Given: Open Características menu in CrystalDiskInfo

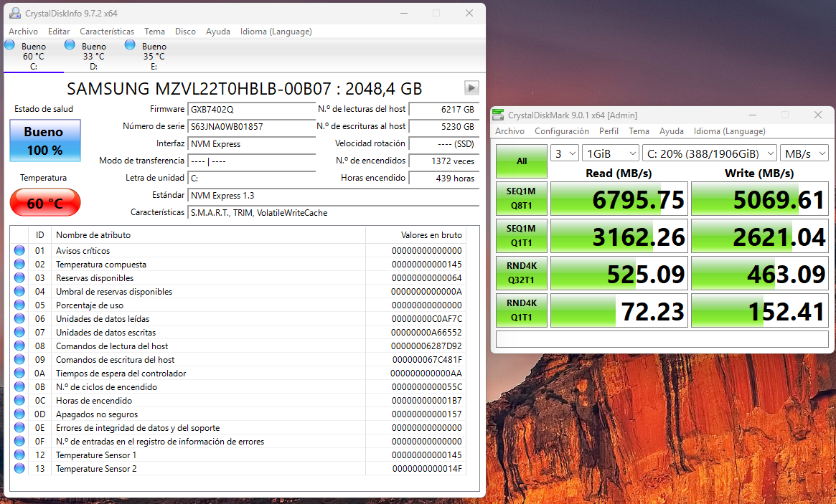Looking at the screenshot, I should pyautogui.click(x=107, y=32).
